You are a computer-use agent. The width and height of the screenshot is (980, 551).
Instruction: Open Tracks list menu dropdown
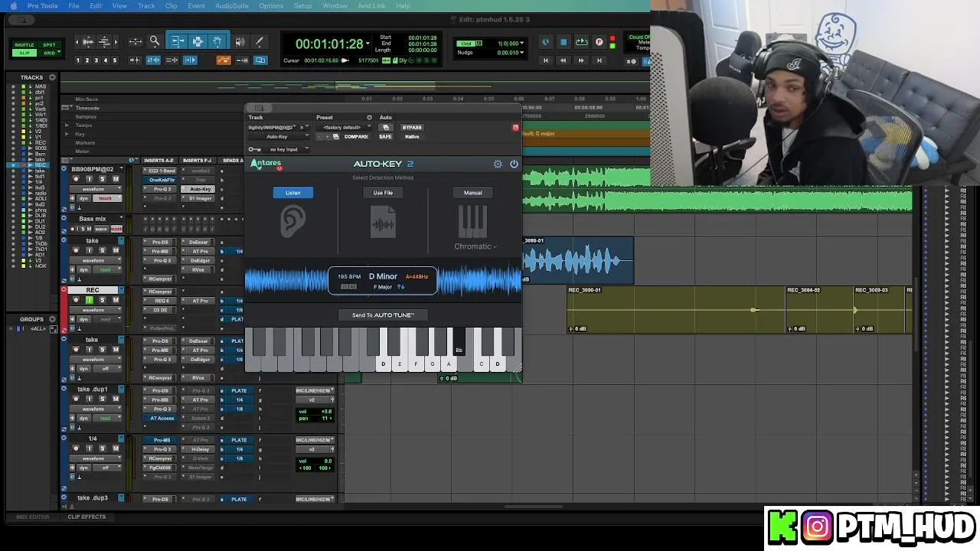(x=52, y=77)
